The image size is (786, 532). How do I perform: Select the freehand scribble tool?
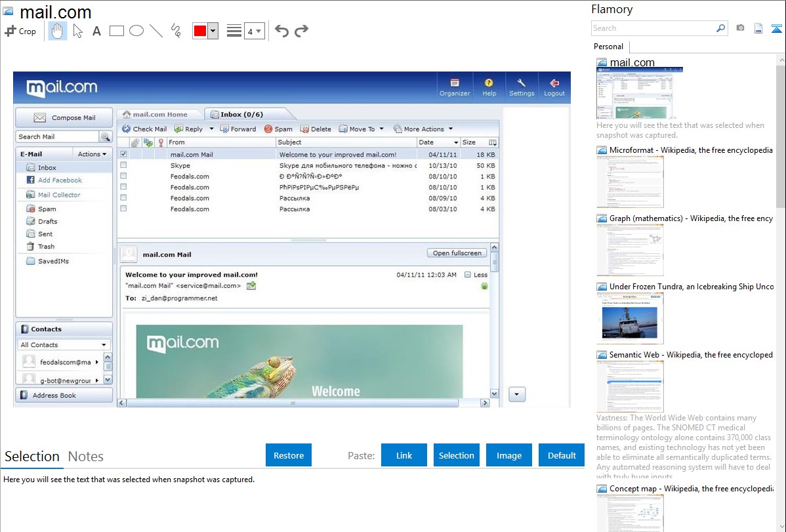click(x=176, y=31)
